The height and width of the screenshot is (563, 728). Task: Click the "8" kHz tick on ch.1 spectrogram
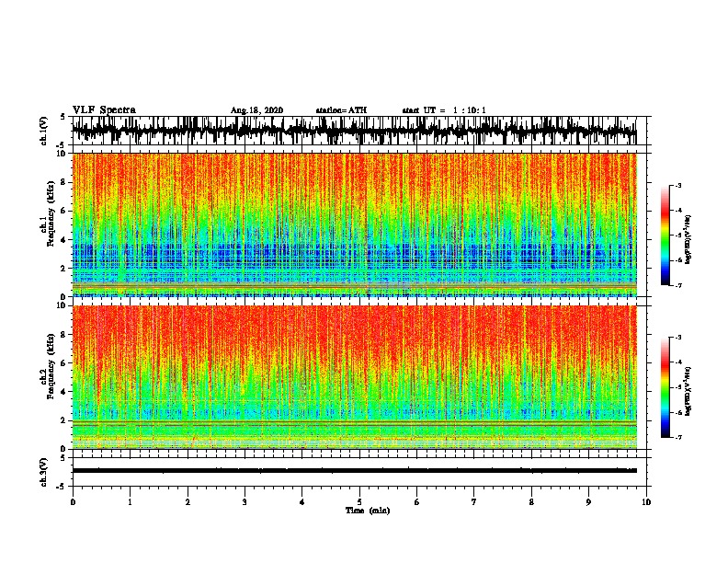coord(64,182)
